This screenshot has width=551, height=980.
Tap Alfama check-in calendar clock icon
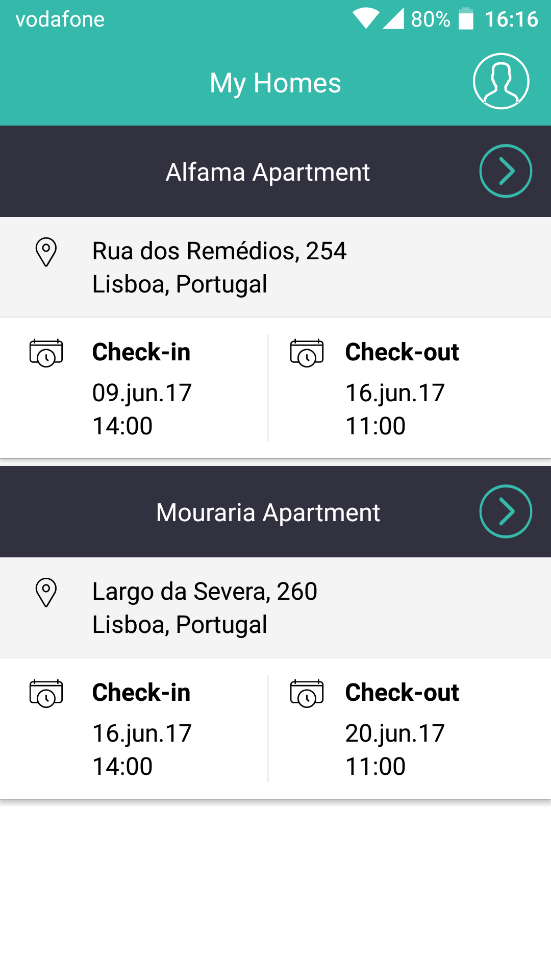(46, 353)
